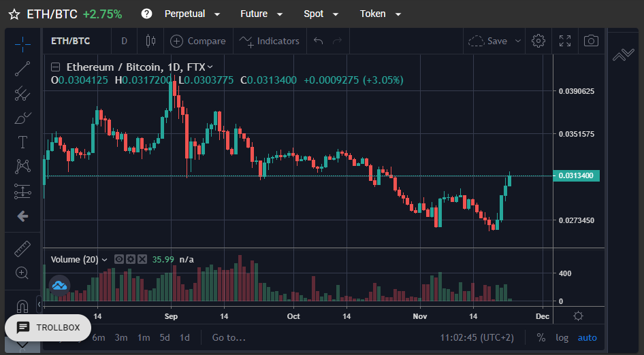Enter fullscreen chart mode
644x355 pixels.
pyautogui.click(x=565, y=41)
